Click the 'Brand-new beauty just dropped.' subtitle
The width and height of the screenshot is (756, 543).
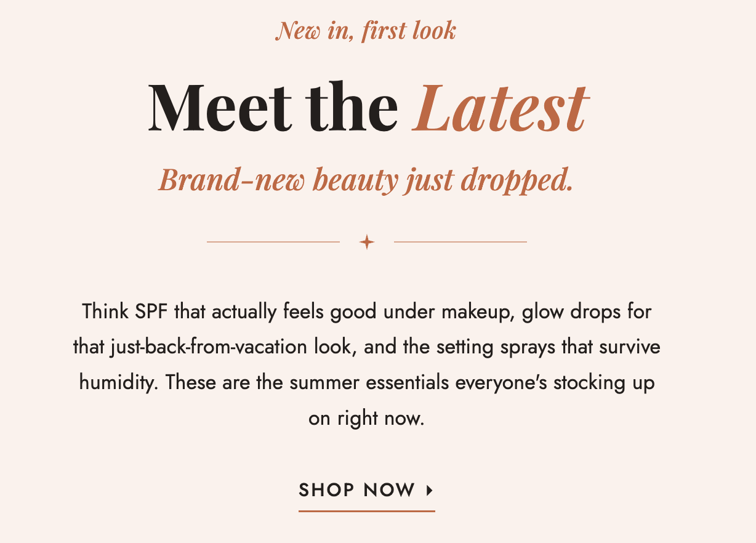click(x=366, y=180)
